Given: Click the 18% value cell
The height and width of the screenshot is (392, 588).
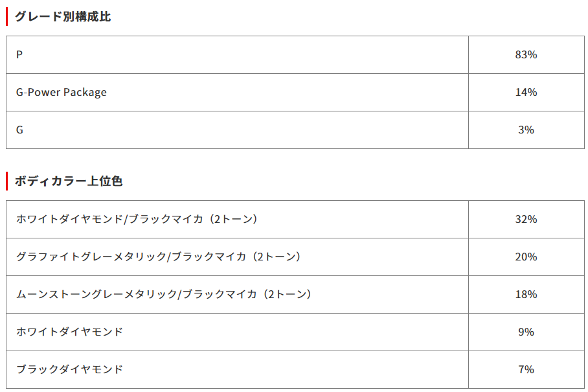Looking at the screenshot, I should [526, 295].
